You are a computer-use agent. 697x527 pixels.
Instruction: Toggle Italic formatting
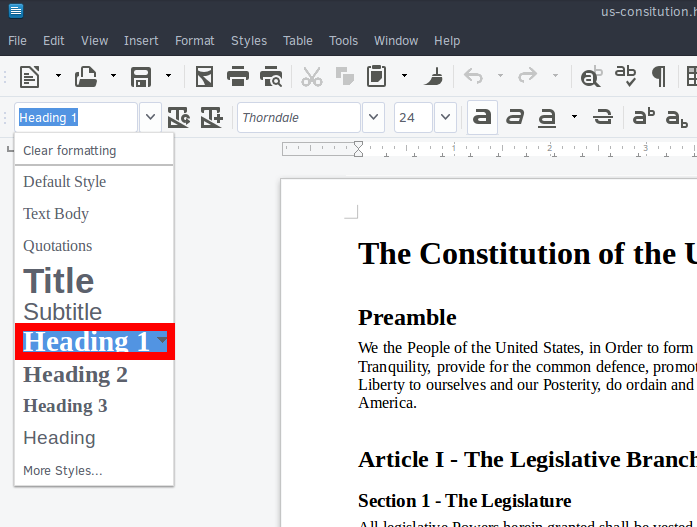coord(515,117)
